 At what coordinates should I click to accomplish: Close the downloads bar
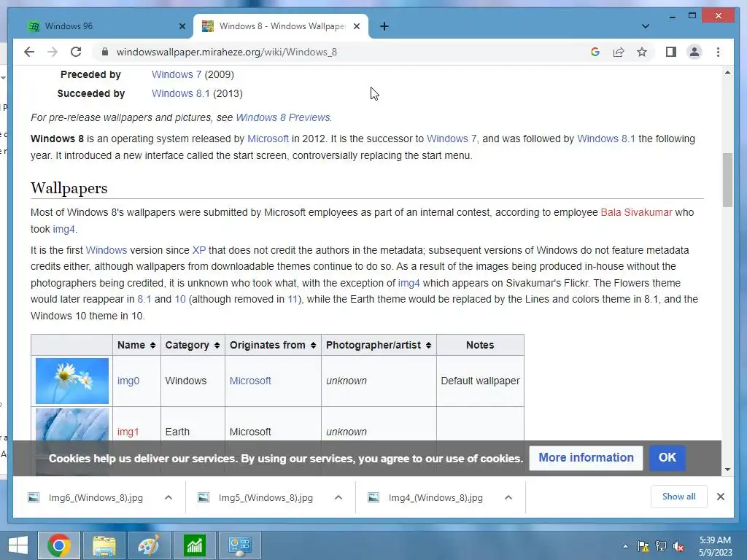(720, 497)
